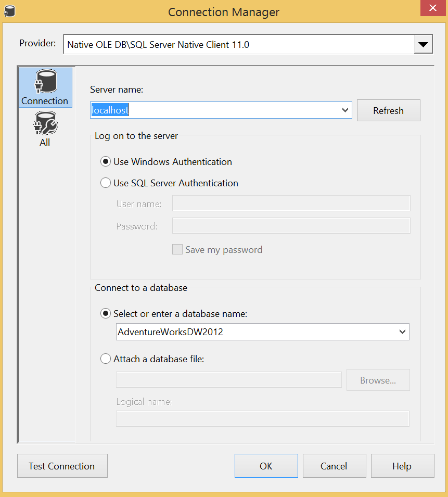Click inside the User name field
This screenshot has height=497, width=448.
click(x=291, y=203)
